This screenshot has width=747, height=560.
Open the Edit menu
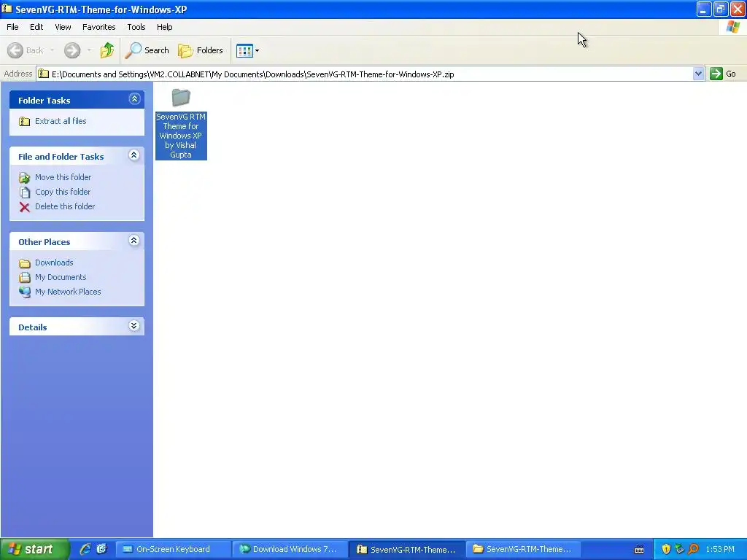tap(36, 27)
